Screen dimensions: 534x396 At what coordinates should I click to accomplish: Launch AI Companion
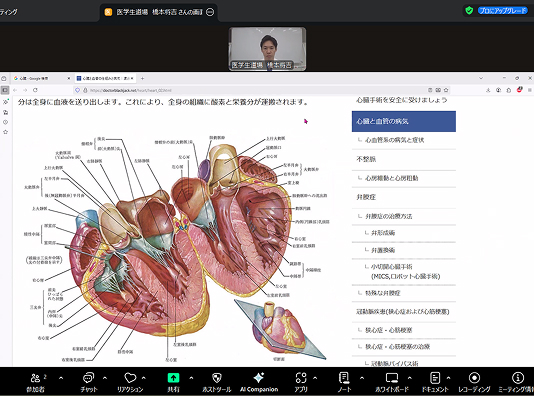[259, 382]
